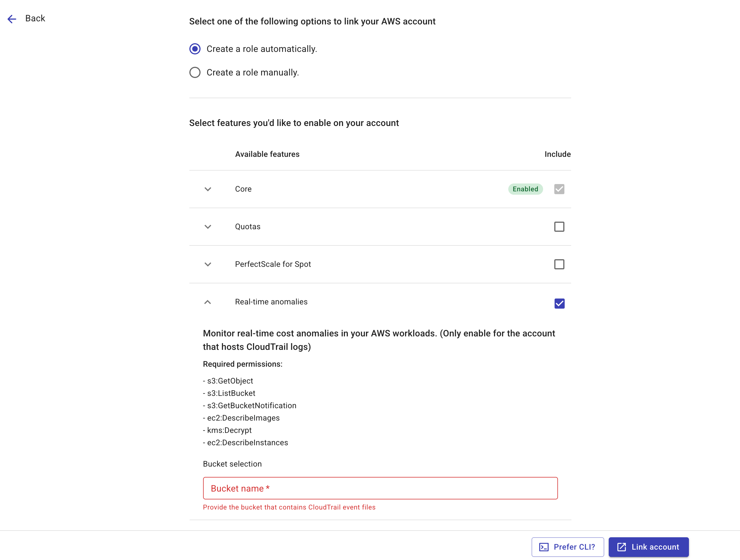Click the back arrow icon
Viewport: 740px width, 560px height.
12,19
